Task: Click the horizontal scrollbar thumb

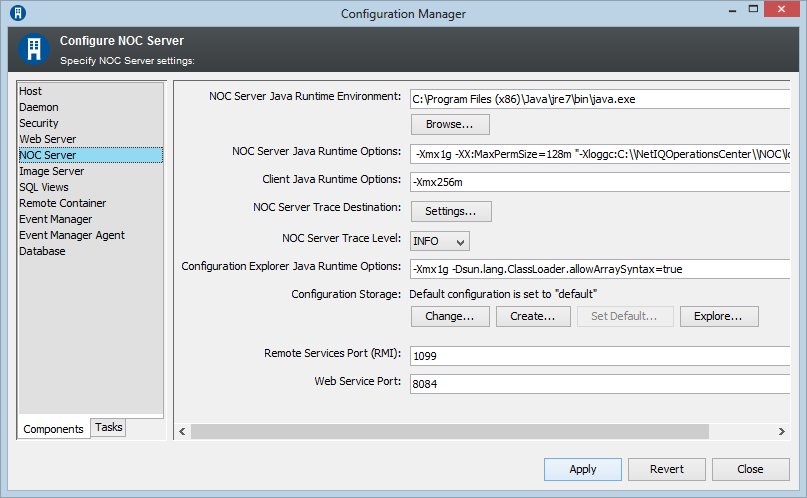Action: tap(450, 431)
